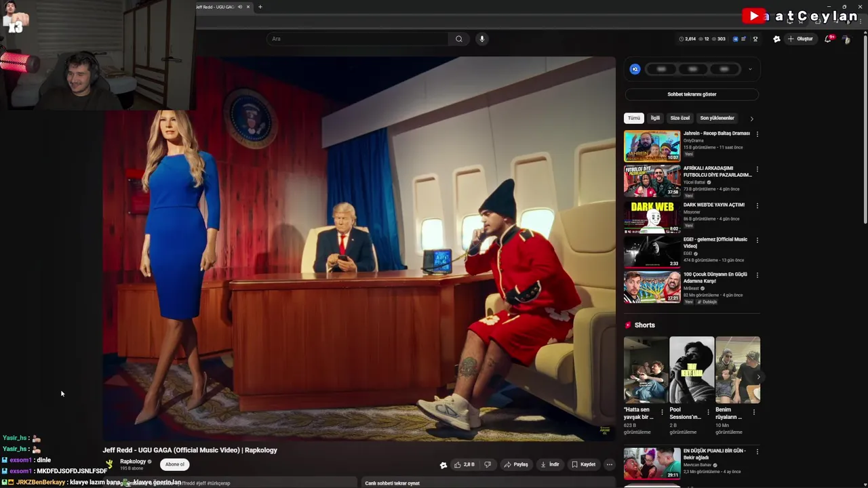Click the video title 'Jeff Redd - UGU GAGA'

tap(190, 450)
